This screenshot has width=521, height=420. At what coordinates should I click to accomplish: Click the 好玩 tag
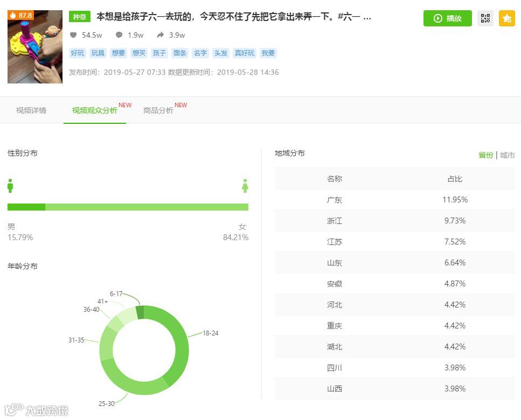pos(78,53)
